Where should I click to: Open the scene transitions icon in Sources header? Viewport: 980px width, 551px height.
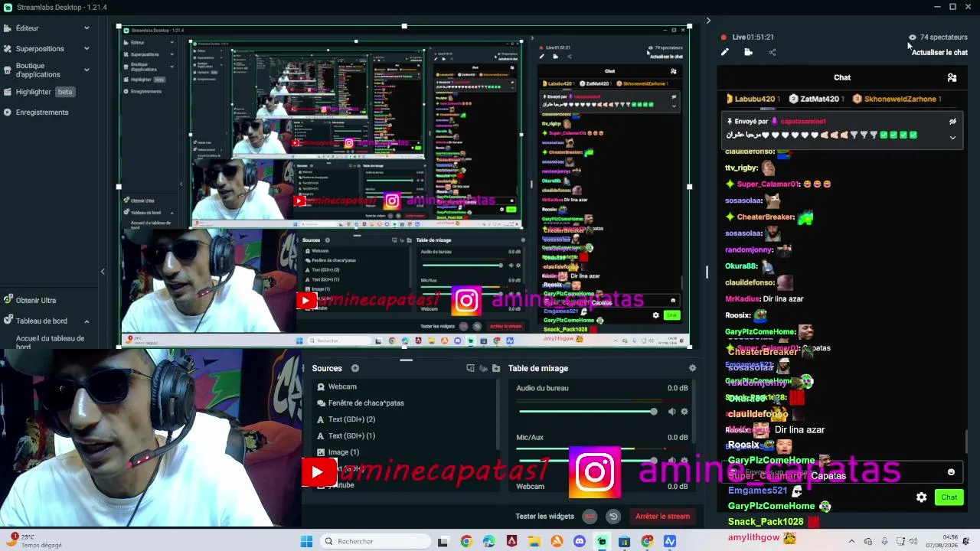point(470,368)
